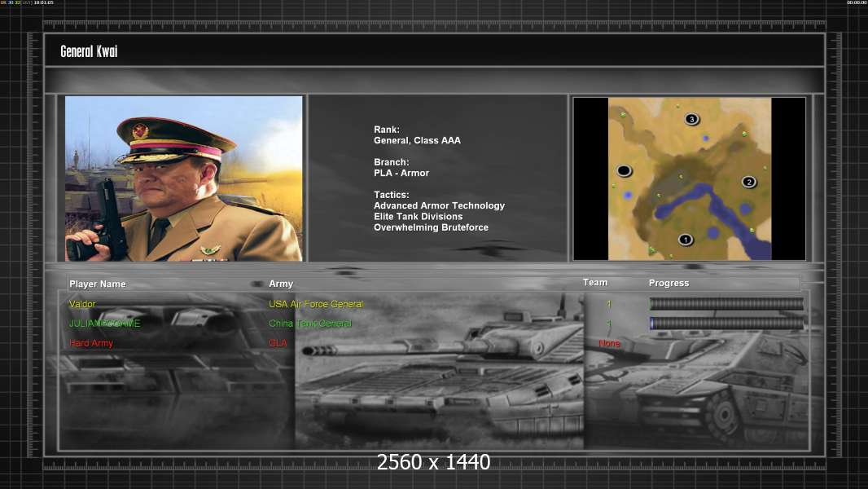Click the "Team" column header
This screenshot has width=868, height=489.
(595, 283)
